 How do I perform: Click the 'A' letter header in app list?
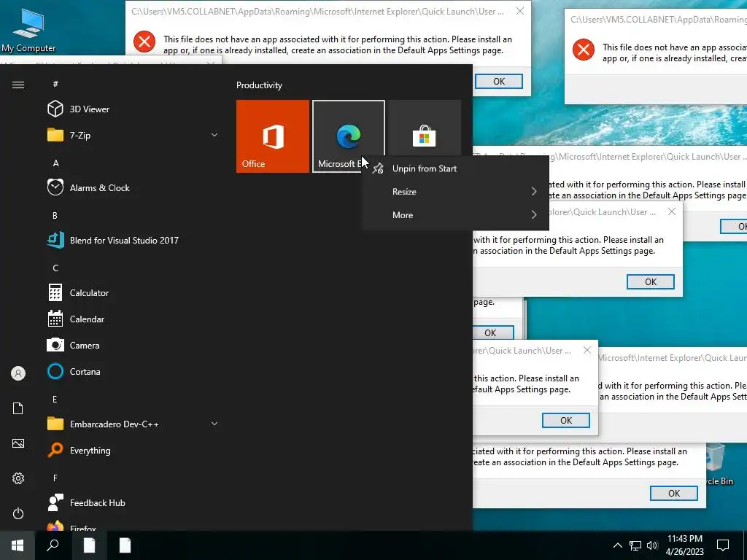55,163
